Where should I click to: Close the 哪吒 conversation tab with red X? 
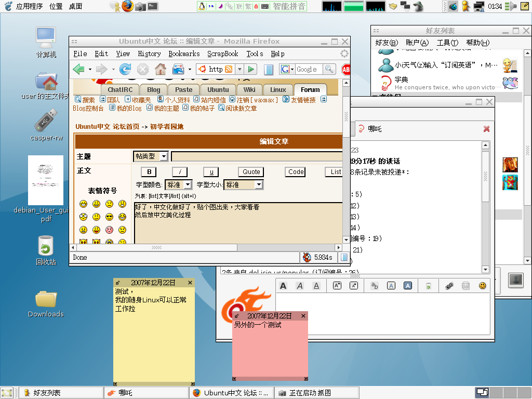pyautogui.click(x=486, y=129)
